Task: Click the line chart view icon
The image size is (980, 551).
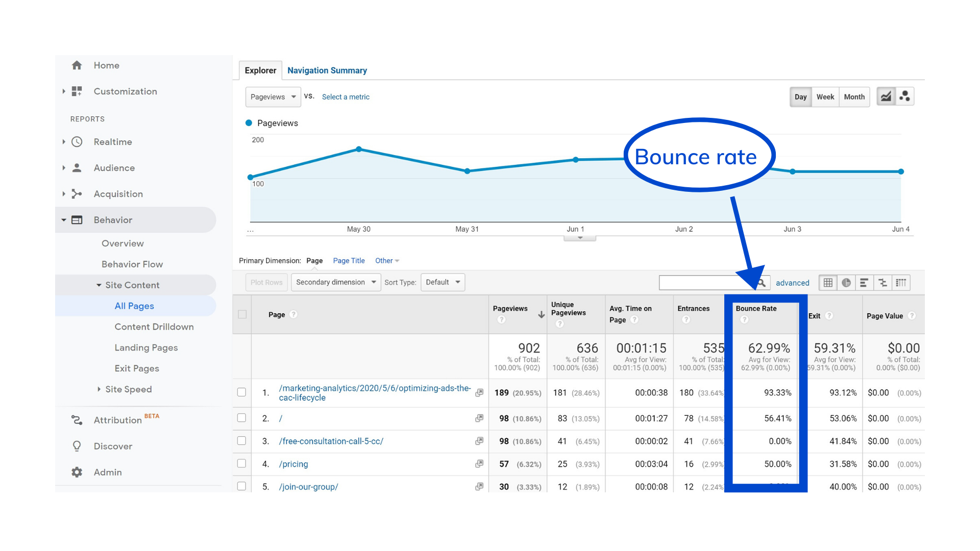Action: click(x=886, y=96)
